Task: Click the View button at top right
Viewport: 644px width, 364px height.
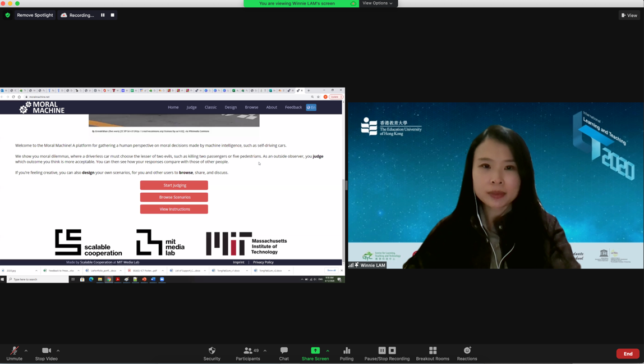Action: (x=629, y=15)
